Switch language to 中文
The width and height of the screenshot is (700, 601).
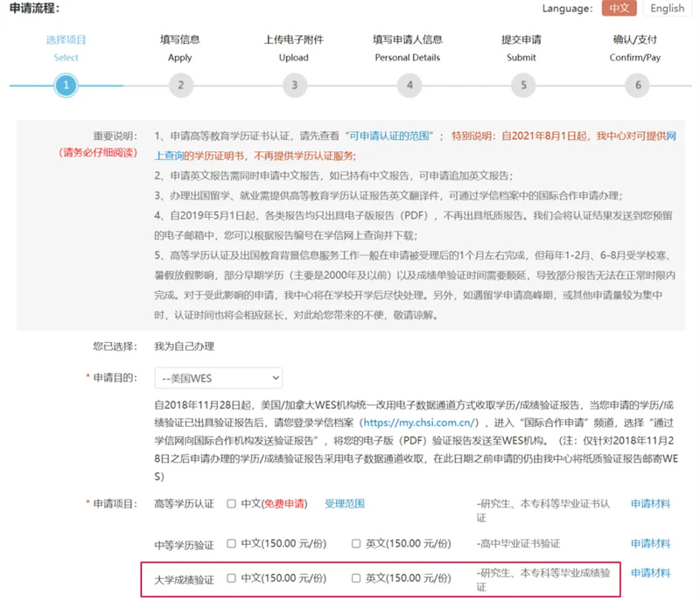[619, 9]
